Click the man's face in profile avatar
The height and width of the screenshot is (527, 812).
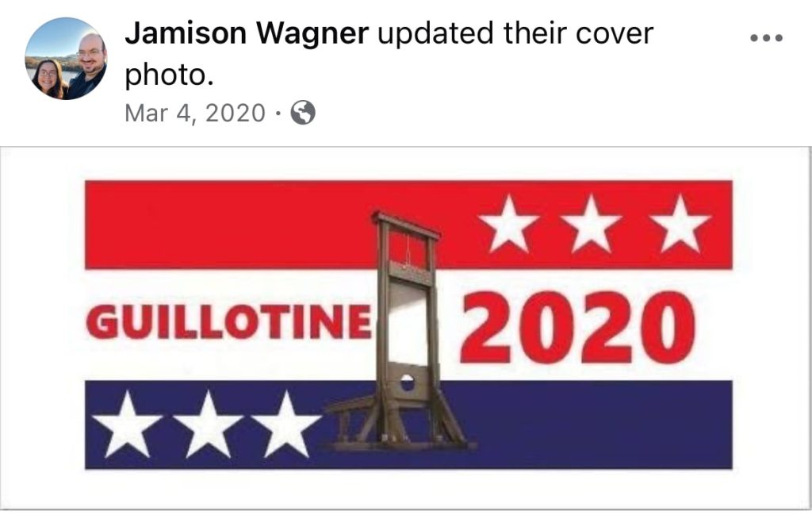point(92,53)
